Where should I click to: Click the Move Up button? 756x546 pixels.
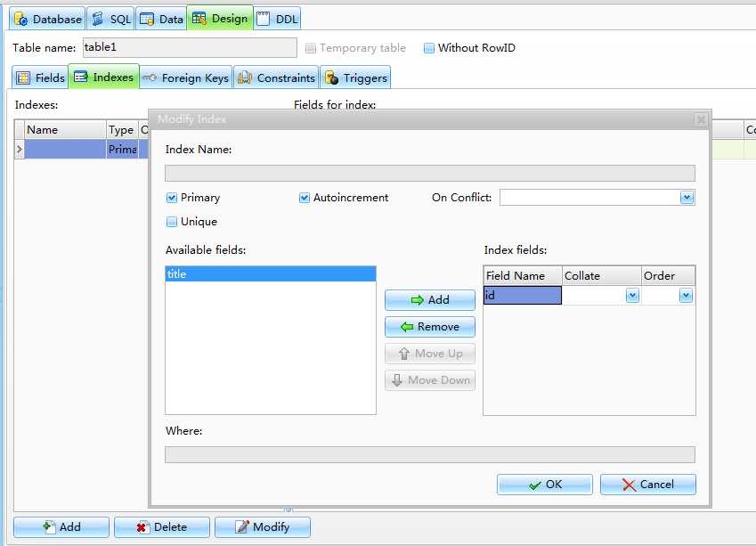click(x=430, y=354)
